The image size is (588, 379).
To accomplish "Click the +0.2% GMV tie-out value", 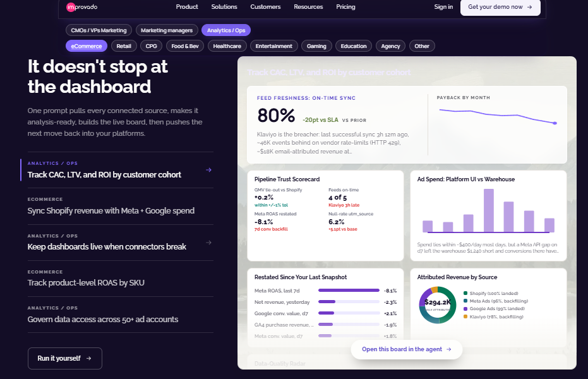I will 264,198.
